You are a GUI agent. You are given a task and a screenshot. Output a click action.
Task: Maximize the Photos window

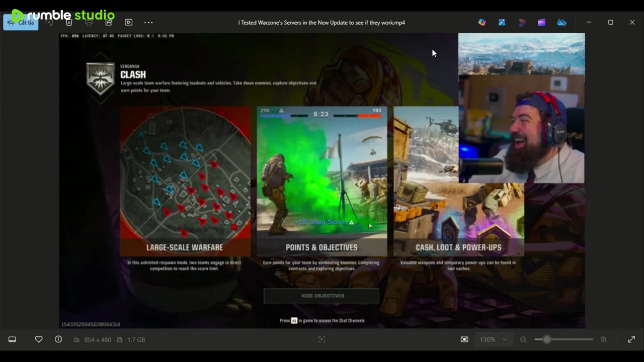(x=611, y=22)
